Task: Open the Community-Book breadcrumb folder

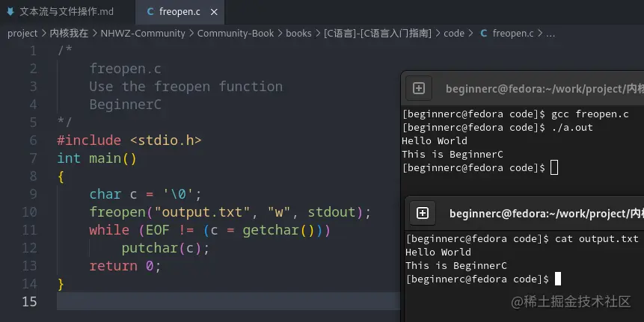Action: coord(236,34)
